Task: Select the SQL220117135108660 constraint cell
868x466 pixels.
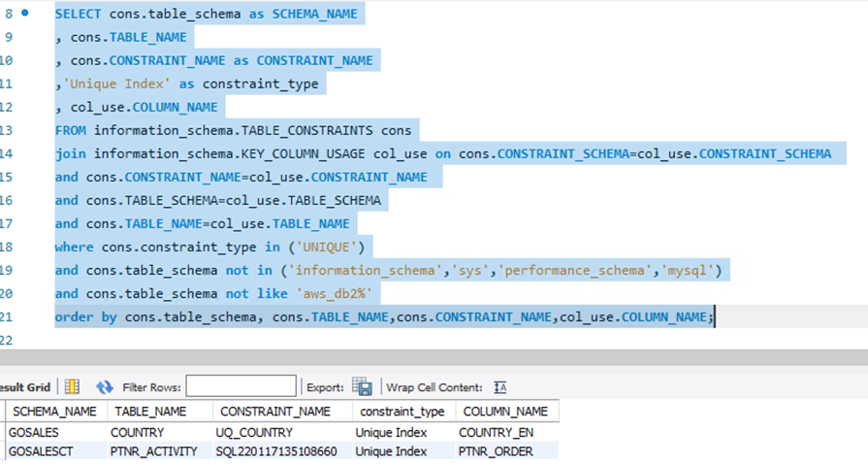Action: pos(276,451)
